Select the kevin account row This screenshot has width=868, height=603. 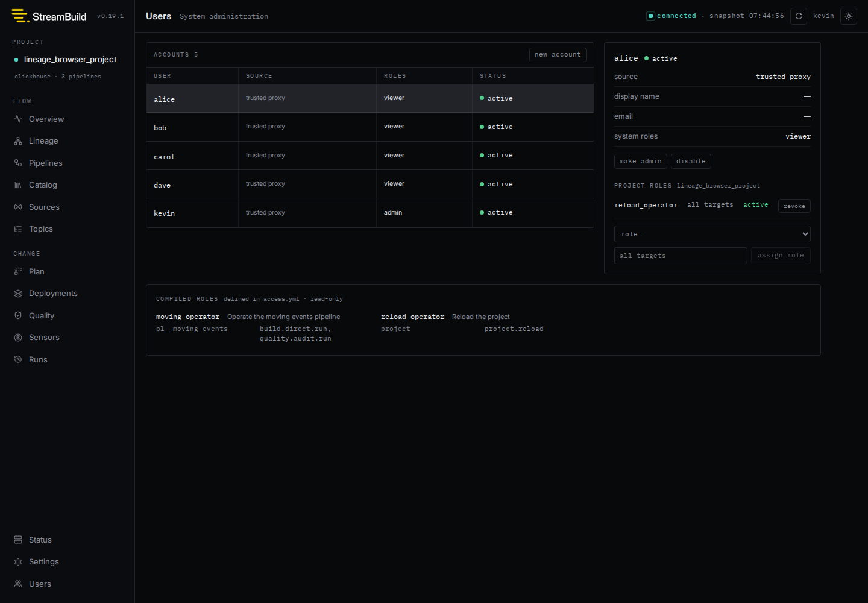(370, 213)
